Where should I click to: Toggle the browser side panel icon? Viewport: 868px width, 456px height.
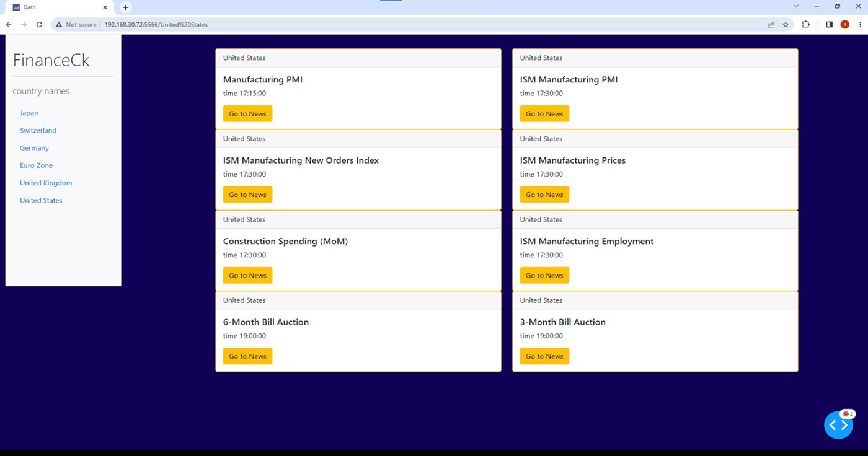click(830, 25)
